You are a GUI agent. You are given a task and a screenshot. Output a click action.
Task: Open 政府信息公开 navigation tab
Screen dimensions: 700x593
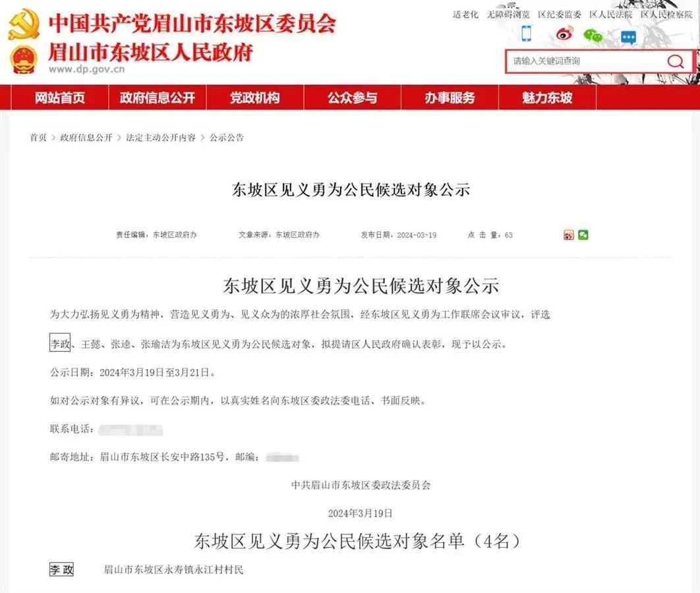(158, 98)
